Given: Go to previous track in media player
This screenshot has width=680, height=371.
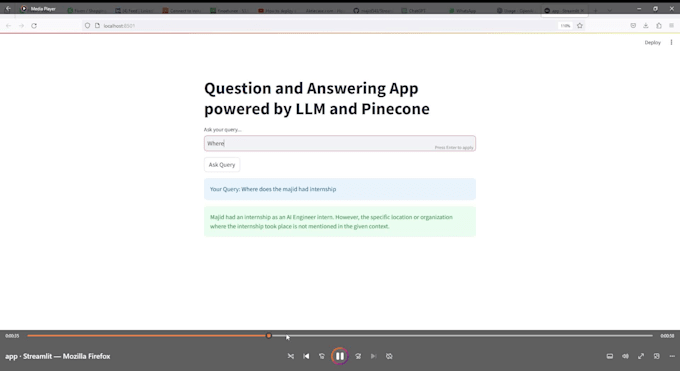Looking at the screenshot, I should [x=306, y=356].
